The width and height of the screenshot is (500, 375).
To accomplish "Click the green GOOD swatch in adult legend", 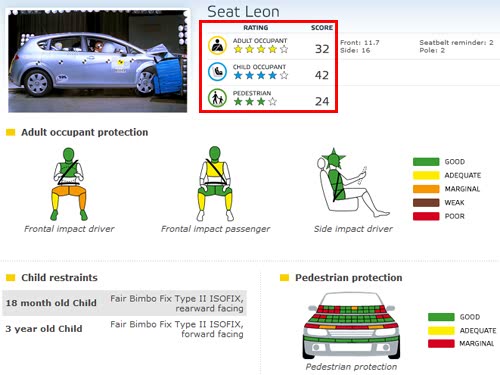I will [x=426, y=162].
